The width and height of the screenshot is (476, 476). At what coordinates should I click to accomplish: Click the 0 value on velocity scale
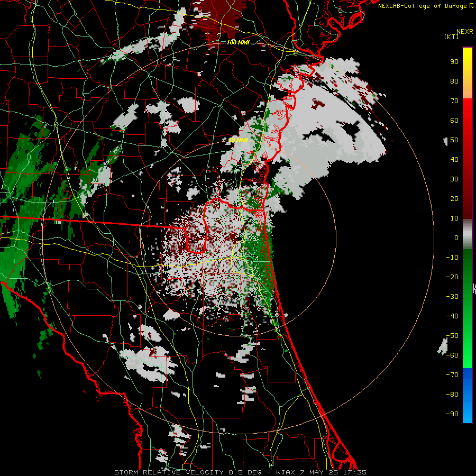456,238
